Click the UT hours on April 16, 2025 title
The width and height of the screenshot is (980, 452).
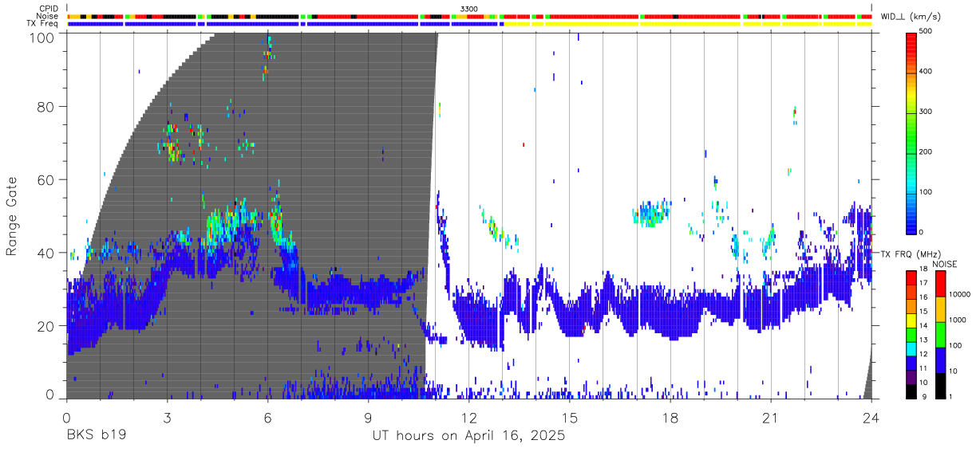(468, 436)
